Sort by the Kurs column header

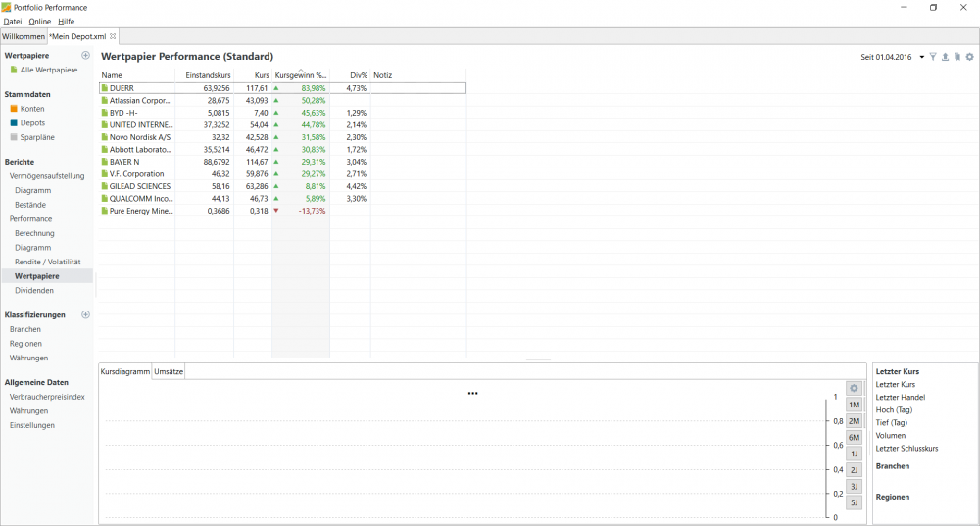(253, 75)
